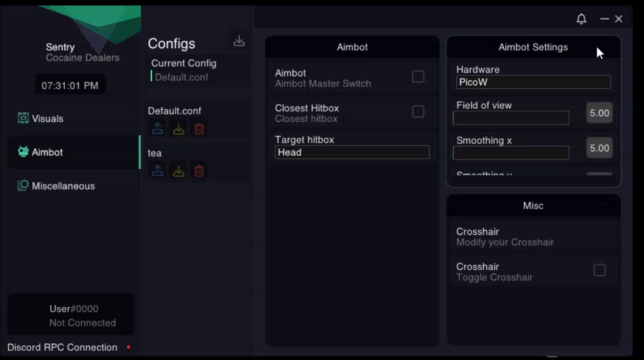The height and width of the screenshot is (360, 644).
Task: Toggle the Closest Hitbox checkbox
Action: pos(418,111)
